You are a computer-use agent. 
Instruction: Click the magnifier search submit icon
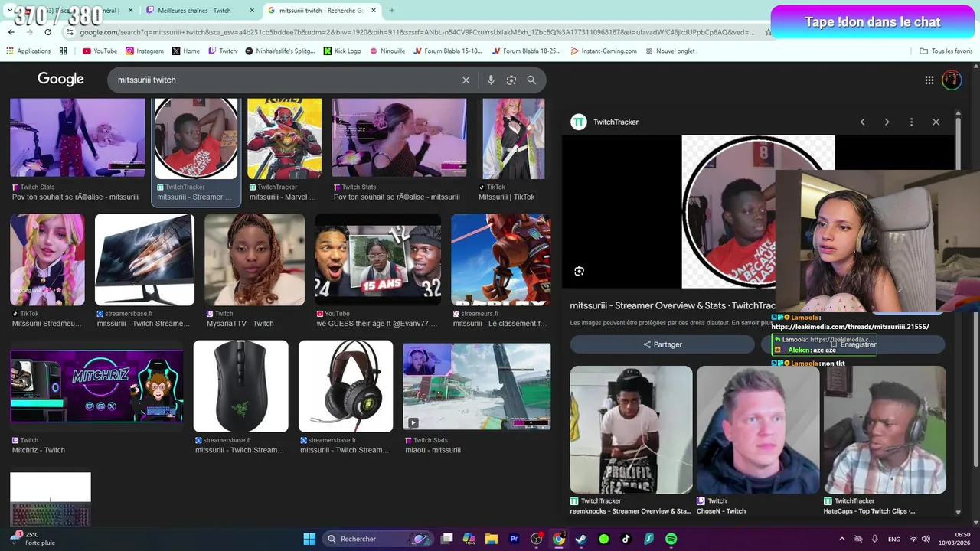531,80
